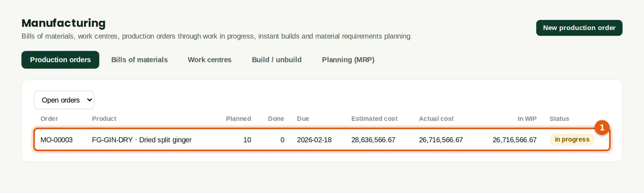Go to the Work centres tab
The width and height of the screenshot is (644, 193).
pyautogui.click(x=210, y=60)
